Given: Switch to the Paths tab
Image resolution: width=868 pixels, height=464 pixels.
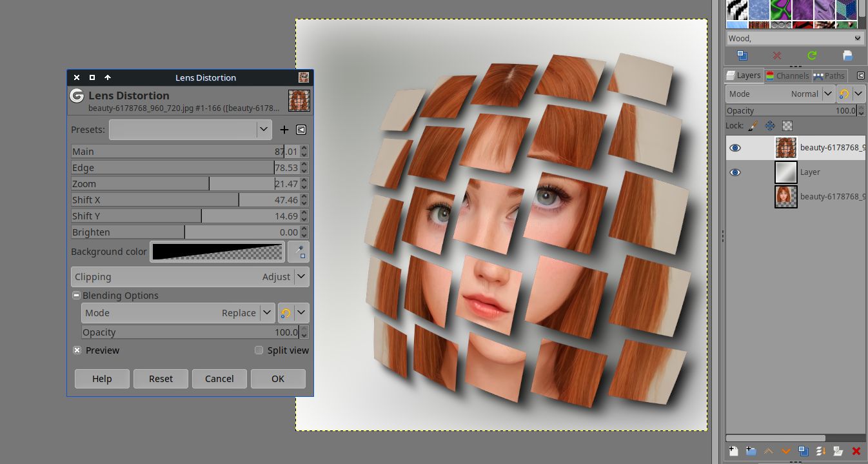Looking at the screenshot, I should pyautogui.click(x=829, y=76).
